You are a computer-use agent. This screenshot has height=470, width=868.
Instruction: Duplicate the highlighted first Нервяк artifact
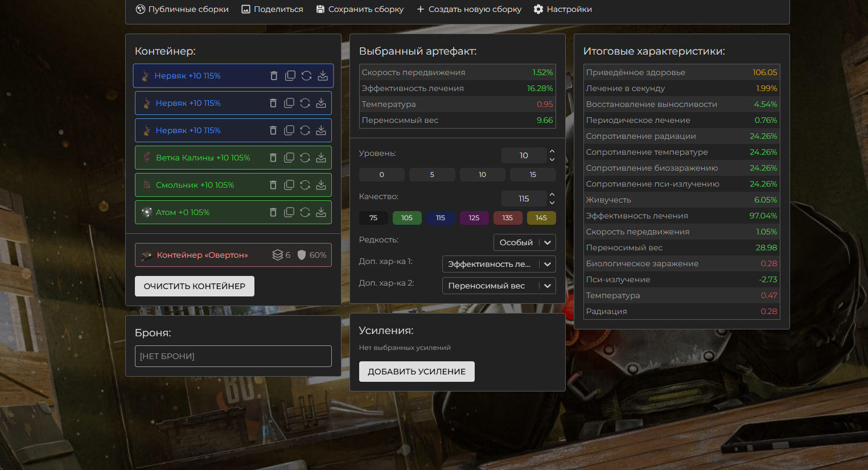tap(290, 76)
